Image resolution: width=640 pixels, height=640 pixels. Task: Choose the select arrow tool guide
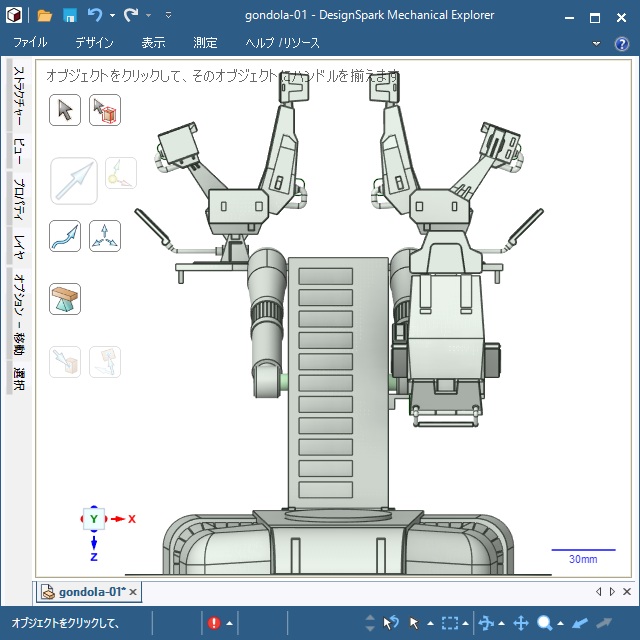pos(65,110)
